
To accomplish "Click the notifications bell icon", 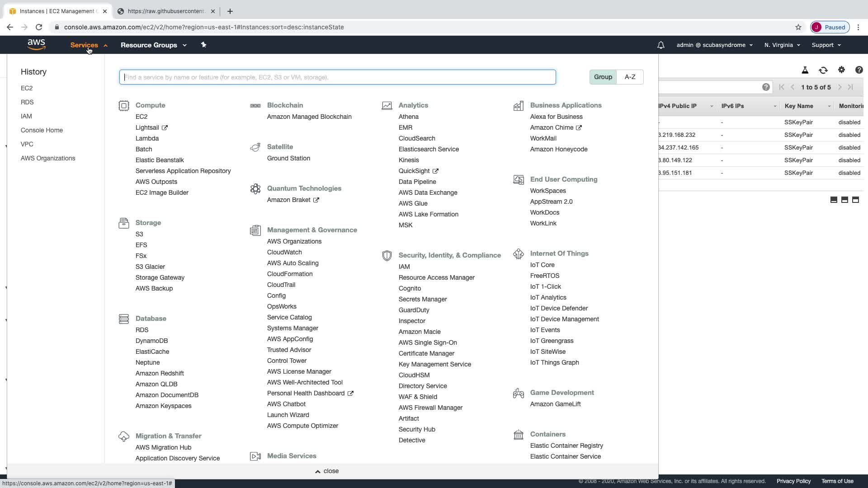I will (660, 45).
